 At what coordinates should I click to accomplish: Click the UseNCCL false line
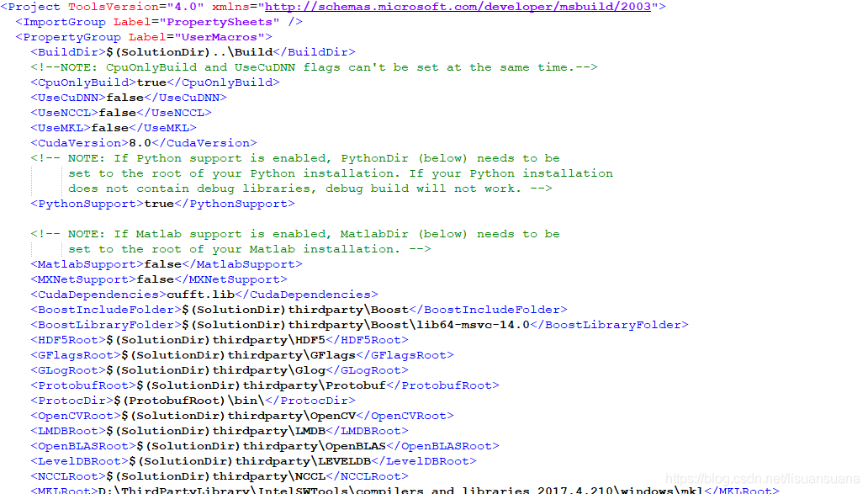[x=121, y=113]
